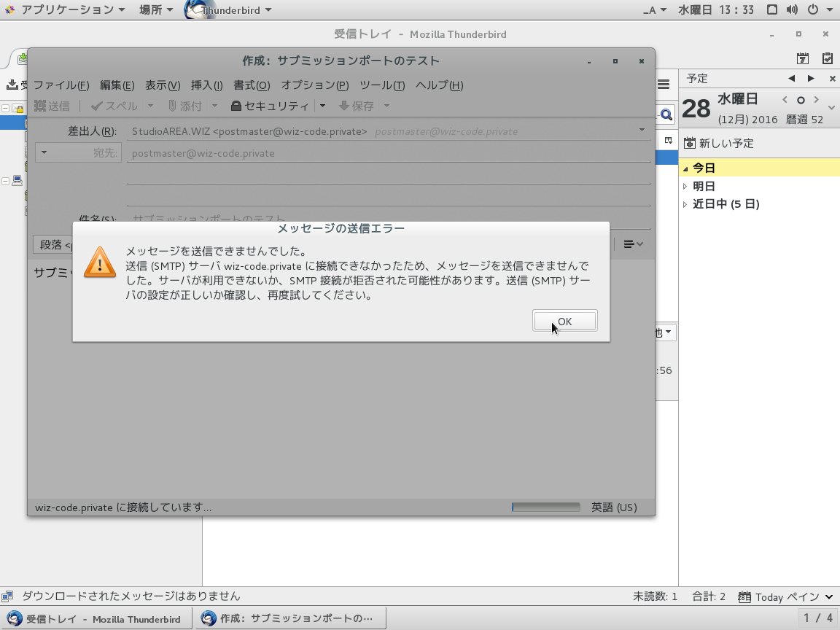Click the 未読数: 1 status text
The height and width of the screenshot is (630, 840).
point(656,596)
